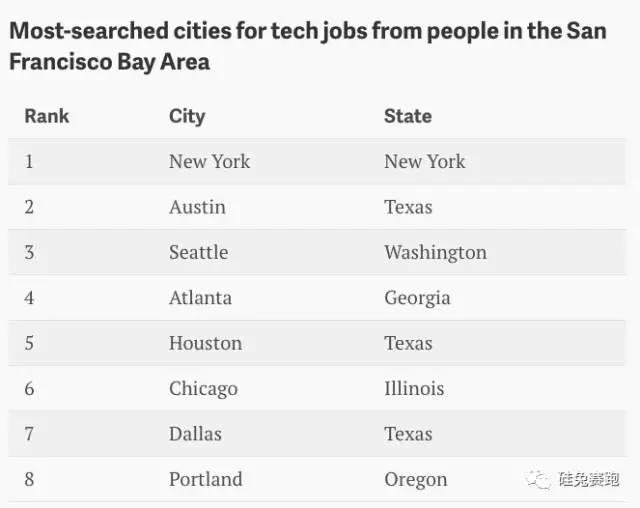The image size is (640, 508).
Task: Click the table title heading text
Action: (x=308, y=46)
